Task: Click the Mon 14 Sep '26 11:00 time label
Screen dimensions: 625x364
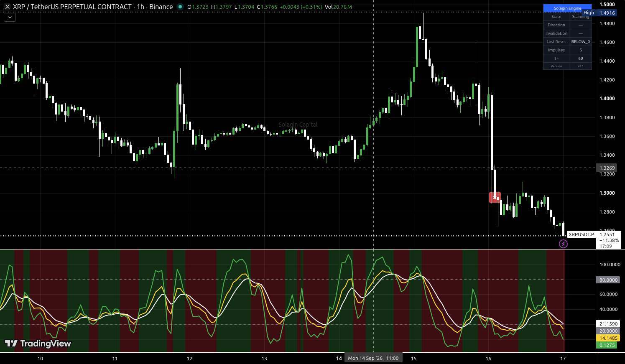Action: pos(373,358)
